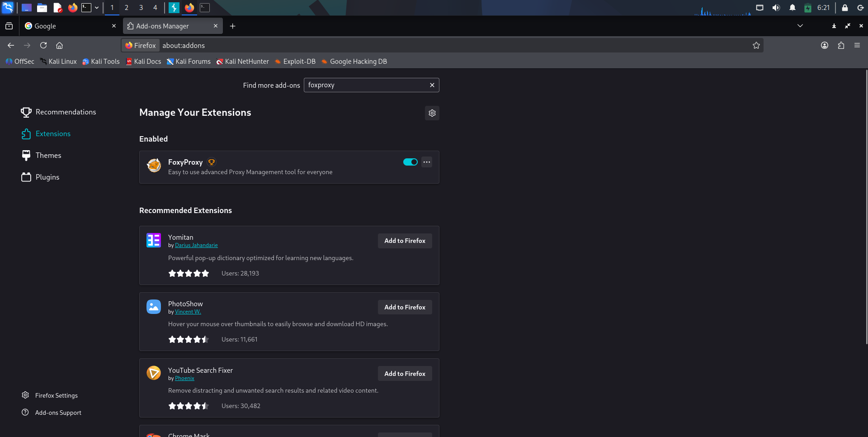Click the log out power icon

point(860,8)
